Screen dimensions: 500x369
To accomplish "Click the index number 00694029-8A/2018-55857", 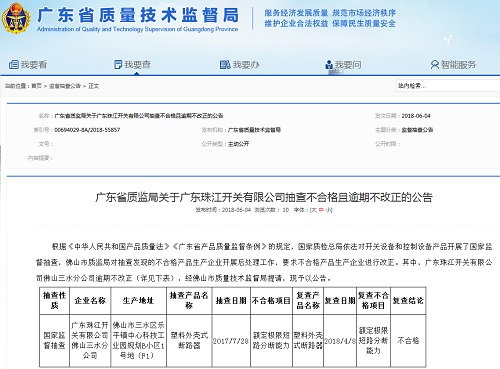I will pyautogui.click(x=87, y=130).
